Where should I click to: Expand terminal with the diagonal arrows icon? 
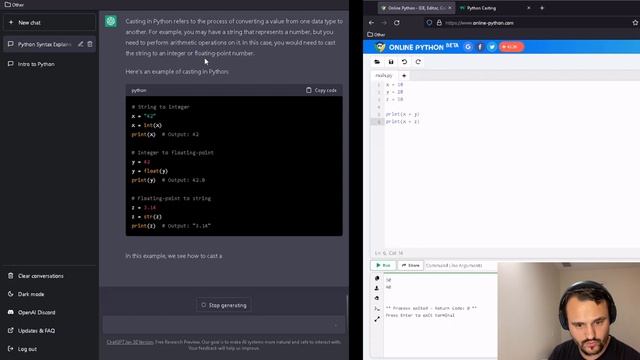coord(377,319)
